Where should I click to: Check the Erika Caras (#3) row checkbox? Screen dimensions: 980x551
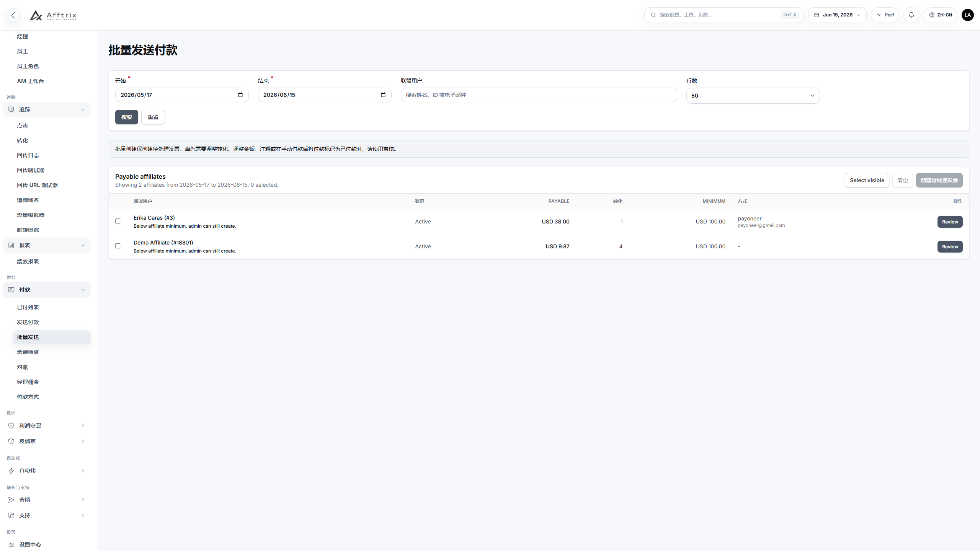coord(118,221)
